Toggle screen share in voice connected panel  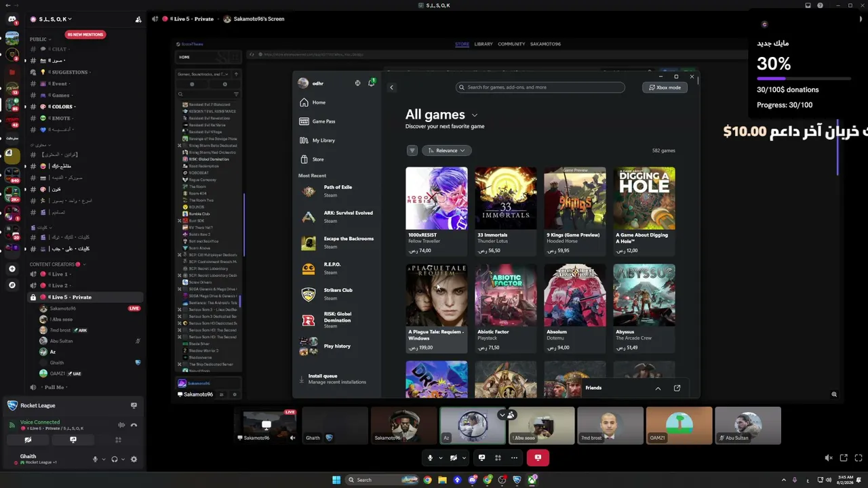[73, 440]
